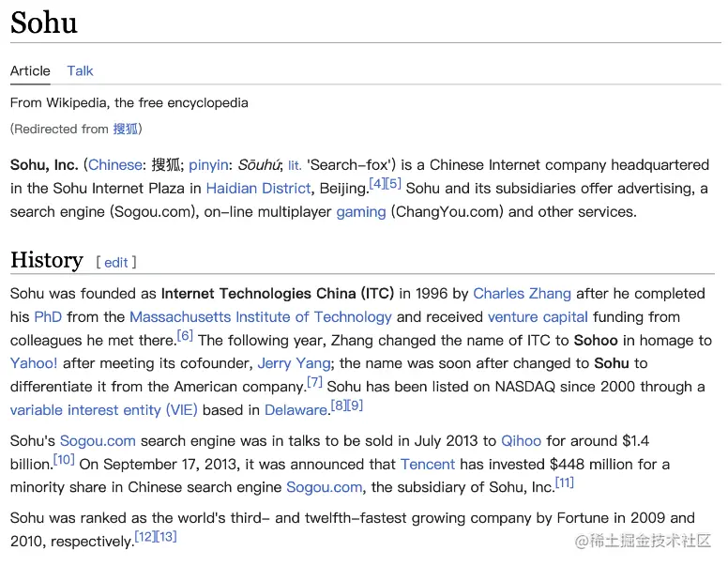728x566 pixels.
Task: Click the bold 'Sohu, Inc.' text
Action: tap(44, 165)
